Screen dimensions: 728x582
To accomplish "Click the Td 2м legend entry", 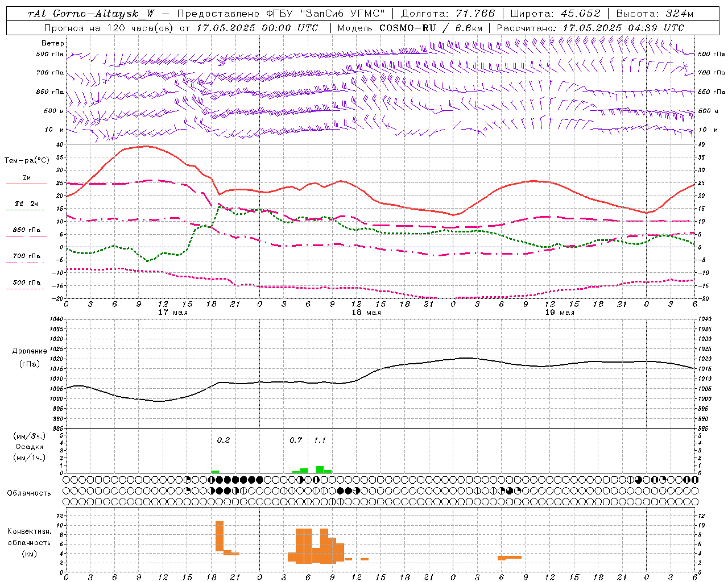I will [x=26, y=203].
